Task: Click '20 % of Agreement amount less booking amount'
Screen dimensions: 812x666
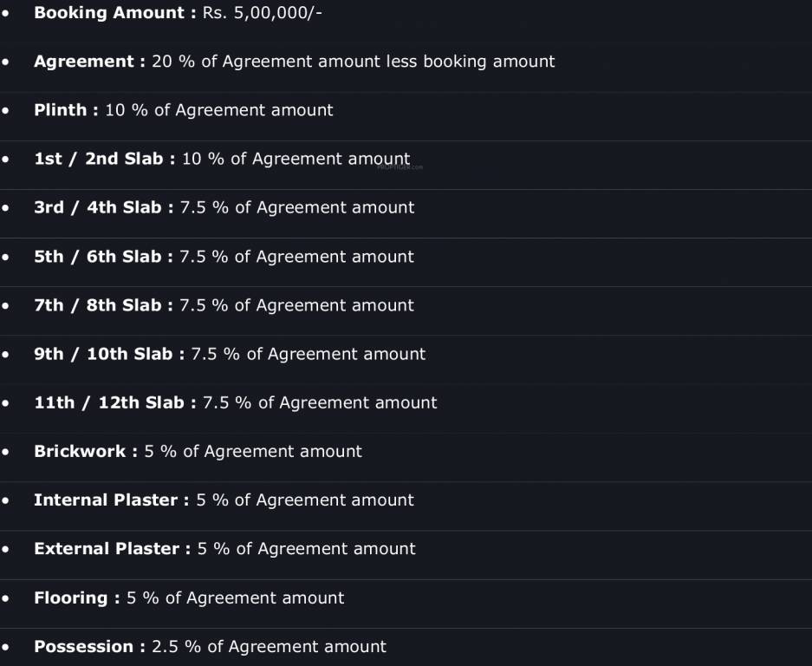Action: (x=353, y=62)
